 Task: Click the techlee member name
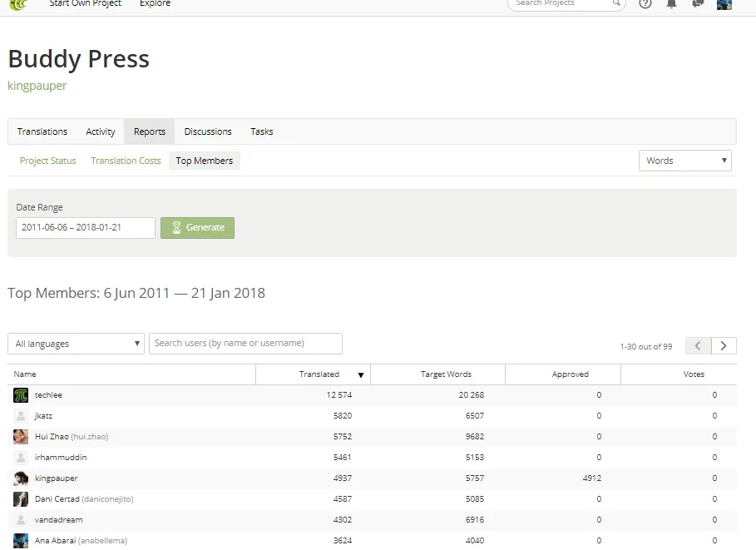[49, 395]
